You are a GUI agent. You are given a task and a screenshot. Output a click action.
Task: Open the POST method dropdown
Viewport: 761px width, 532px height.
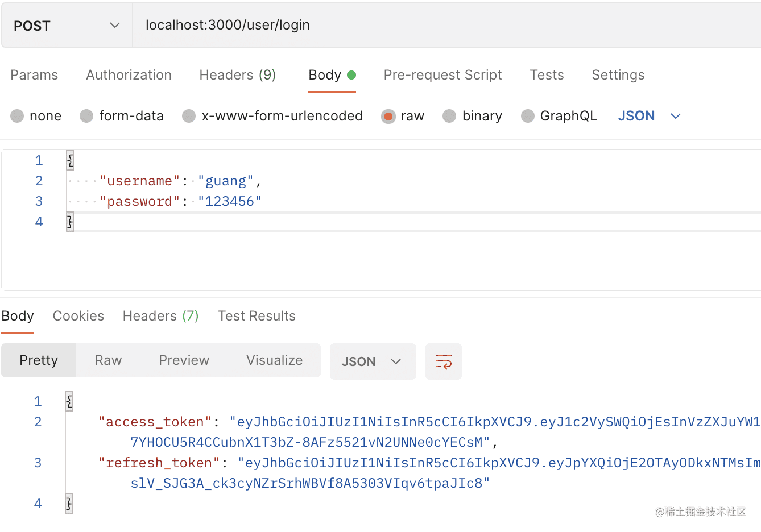[x=67, y=26]
